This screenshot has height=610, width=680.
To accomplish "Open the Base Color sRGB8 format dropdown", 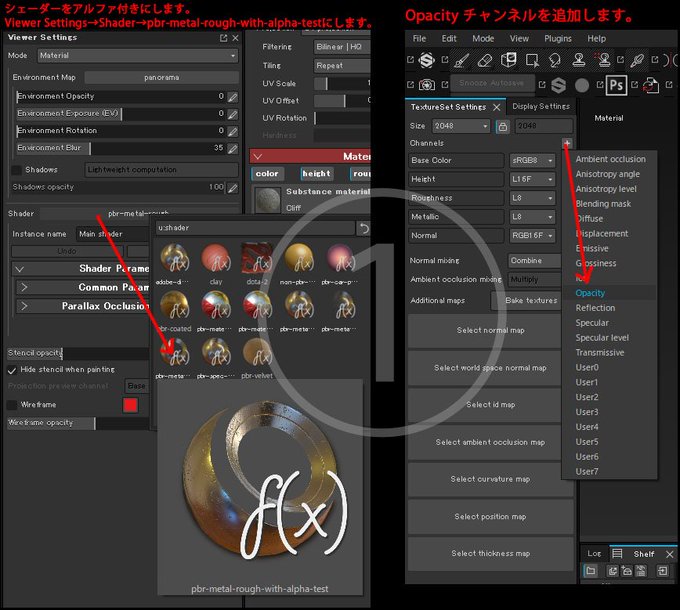I will pos(532,160).
